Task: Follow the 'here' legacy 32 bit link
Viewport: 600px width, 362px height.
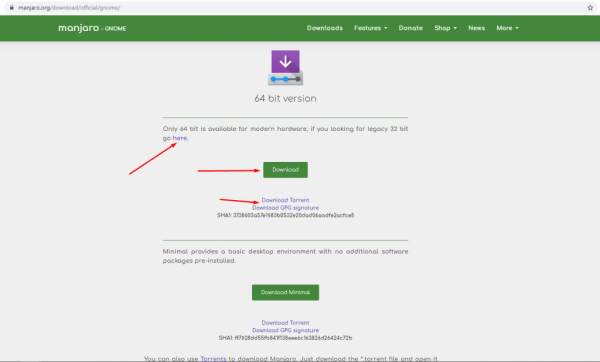Action: (179, 138)
